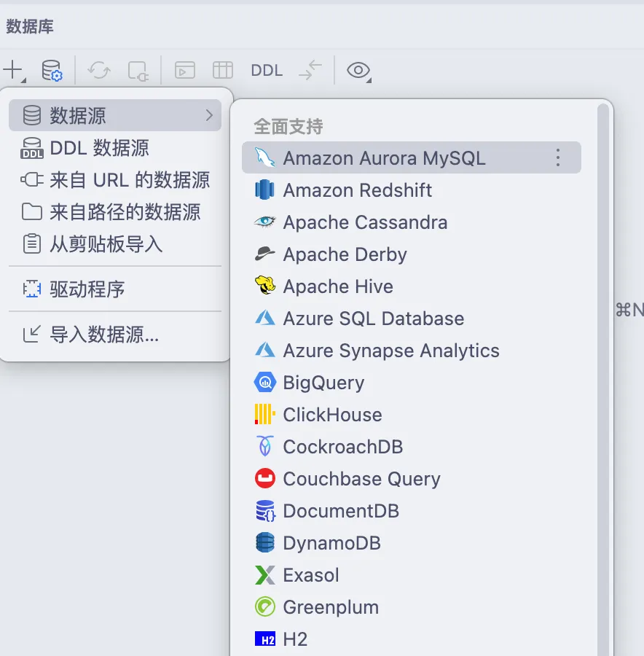Screen dimensions: 644x656
Task: Open data source properties icon
Action: point(52,71)
